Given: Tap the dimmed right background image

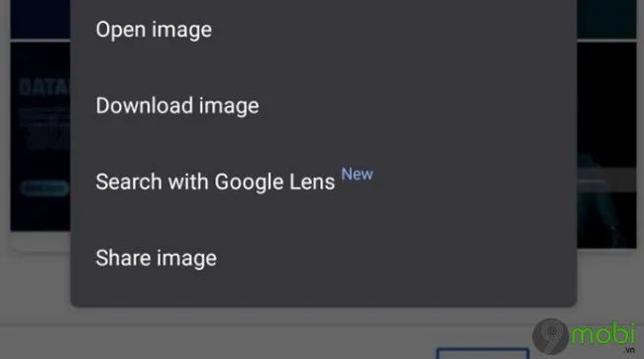Looking at the screenshot, I should pyautogui.click(x=606, y=145).
